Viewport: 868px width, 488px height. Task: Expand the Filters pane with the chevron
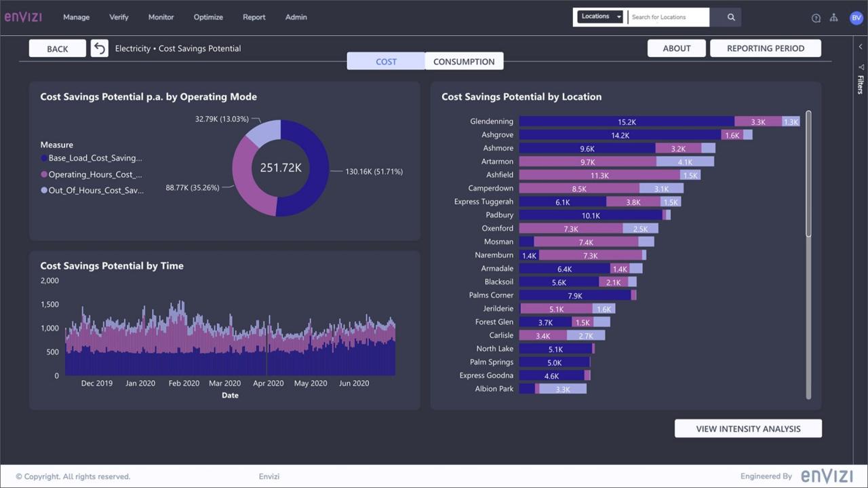point(861,47)
